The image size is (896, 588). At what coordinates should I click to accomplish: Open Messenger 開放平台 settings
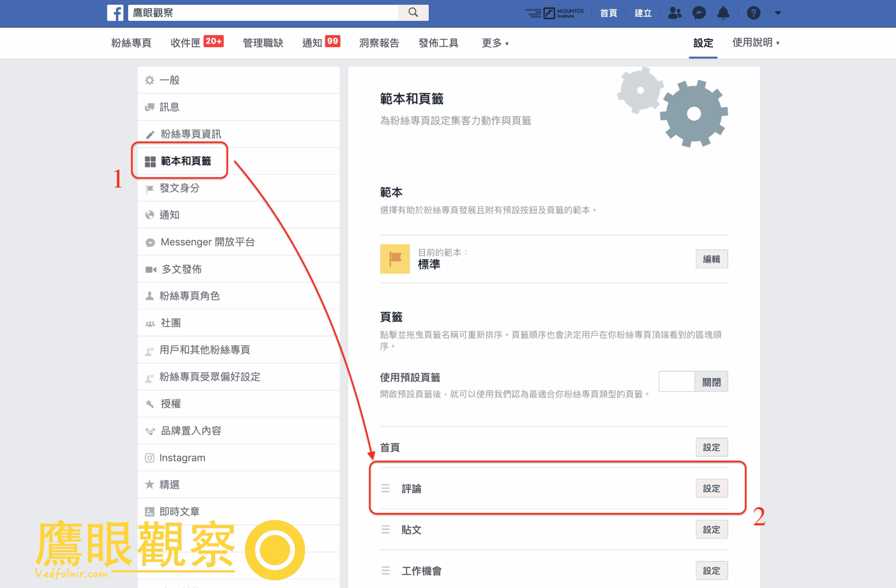pos(238,242)
